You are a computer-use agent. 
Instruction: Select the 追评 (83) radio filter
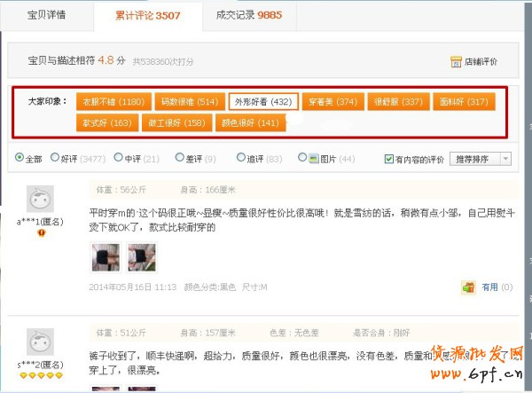(x=240, y=159)
